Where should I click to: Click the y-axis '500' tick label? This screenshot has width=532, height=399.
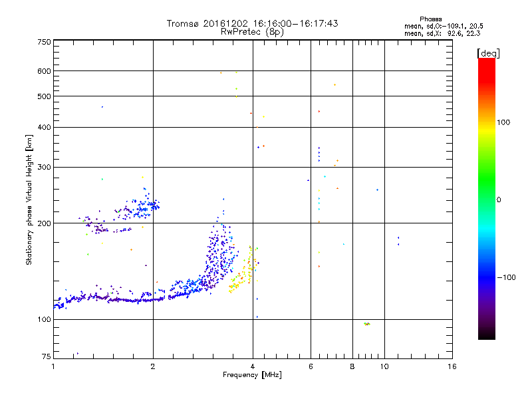coord(44,96)
